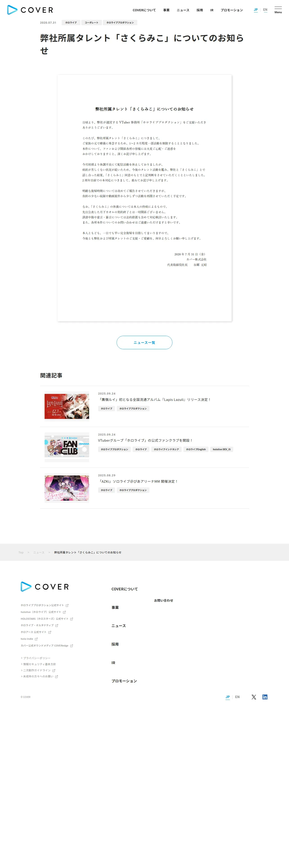Open ホロアース 公式サイト footer link
Viewport: 289px width, 868px height.
pos(36,632)
